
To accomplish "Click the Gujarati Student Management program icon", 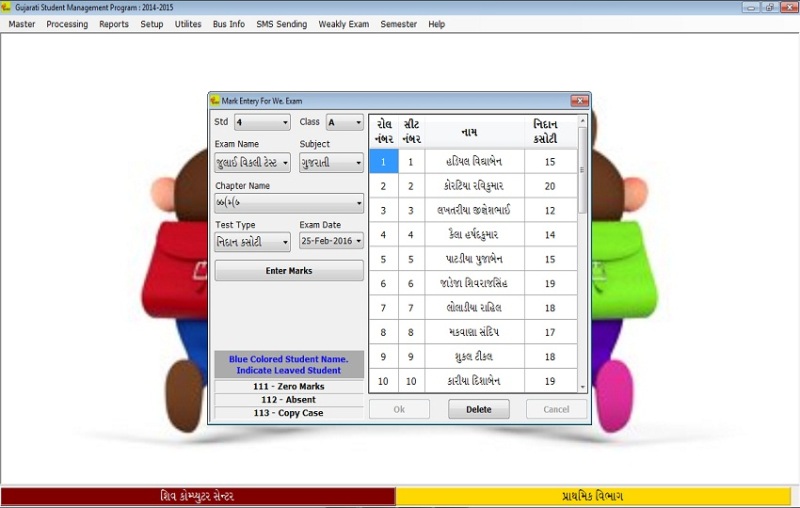I will (6, 7).
